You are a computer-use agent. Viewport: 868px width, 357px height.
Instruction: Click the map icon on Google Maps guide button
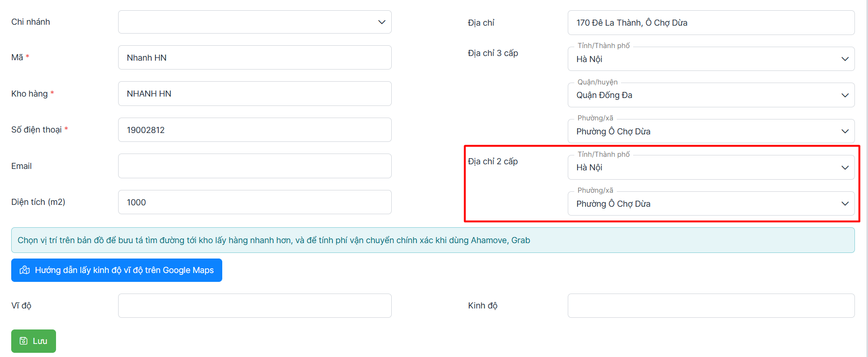25,270
